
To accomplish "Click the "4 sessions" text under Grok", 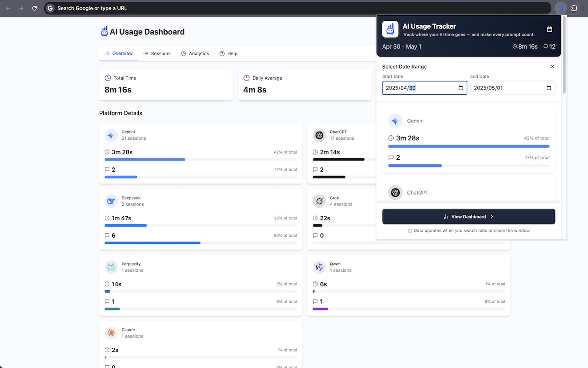I will click(x=341, y=204).
